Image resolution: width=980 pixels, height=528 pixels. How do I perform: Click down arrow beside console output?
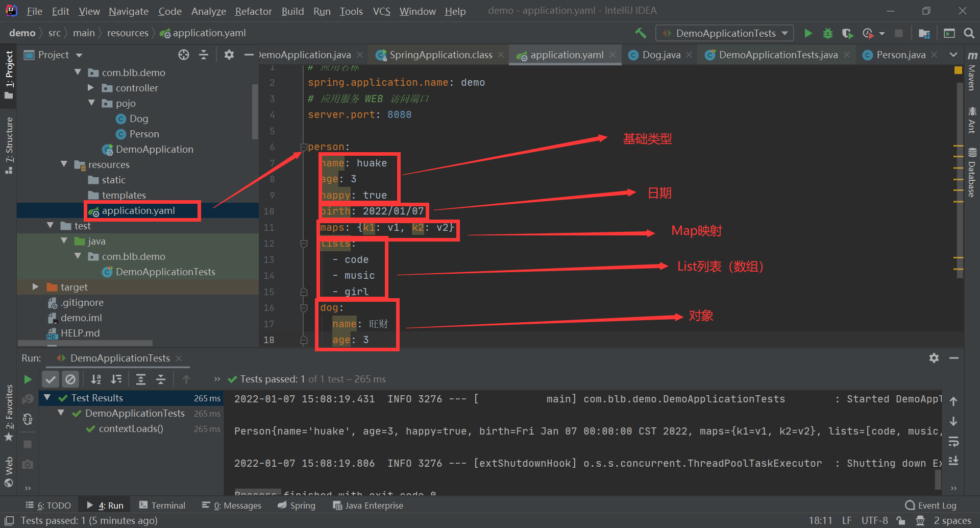coord(953,421)
